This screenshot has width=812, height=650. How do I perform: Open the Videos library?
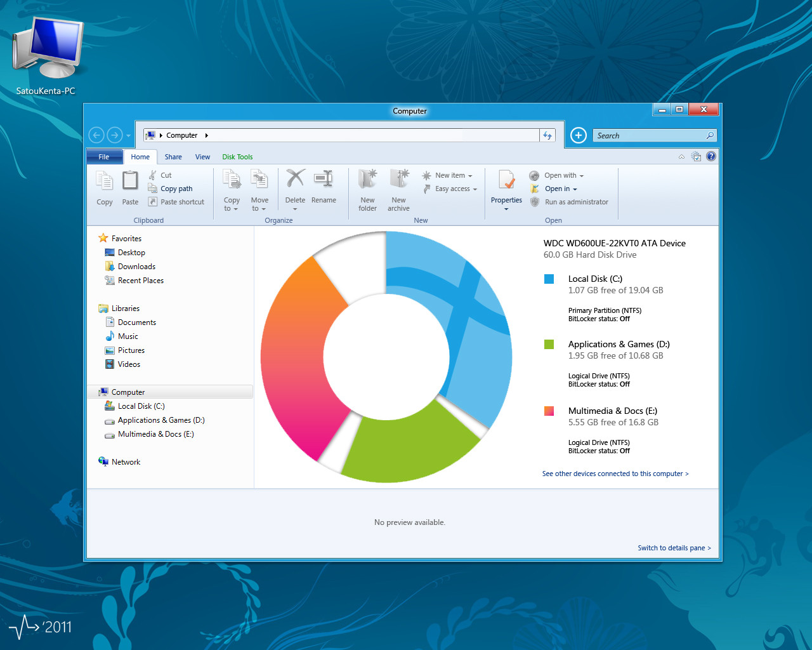click(129, 364)
